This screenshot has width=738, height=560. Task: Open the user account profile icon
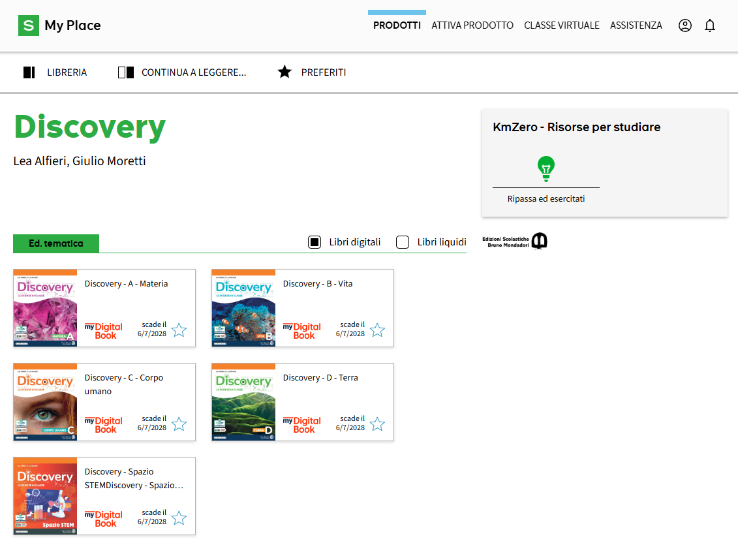point(684,25)
